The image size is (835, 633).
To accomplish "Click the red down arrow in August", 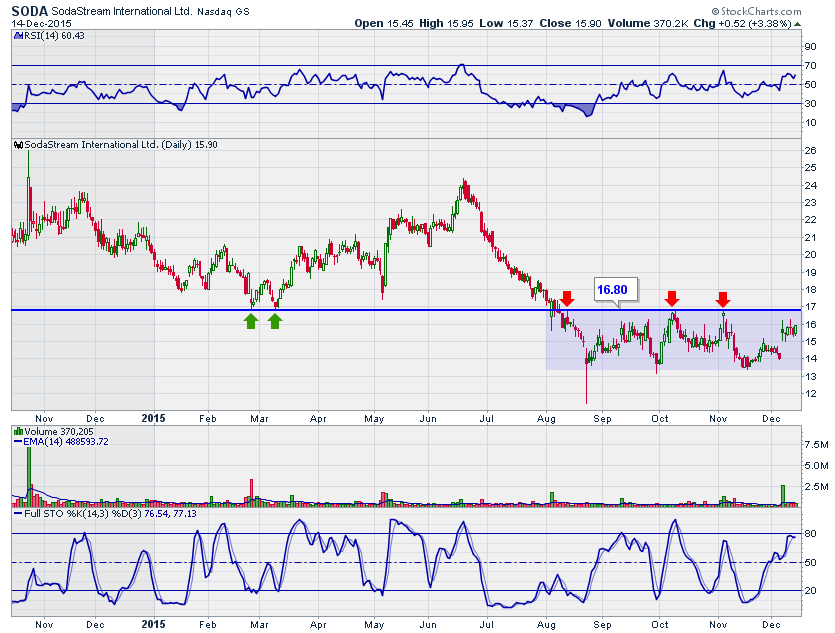I will pyautogui.click(x=567, y=298).
